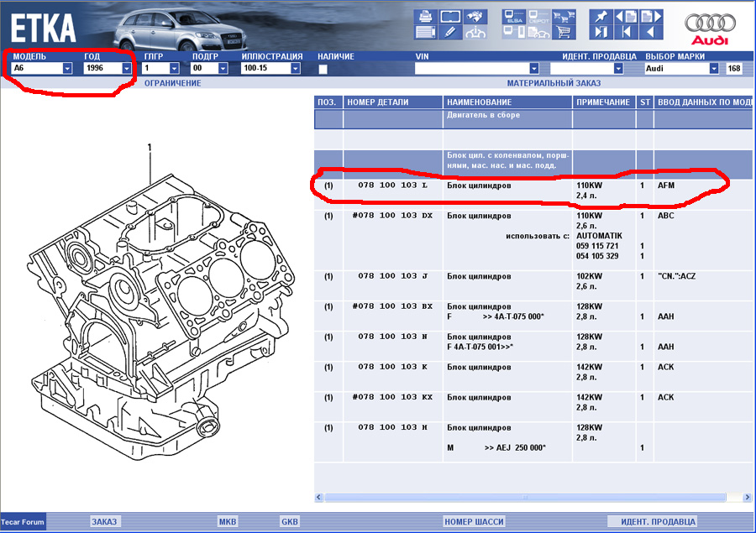This screenshot has height=533, width=756.
Task: Open the MKB tab at bottom
Action: tap(228, 521)
